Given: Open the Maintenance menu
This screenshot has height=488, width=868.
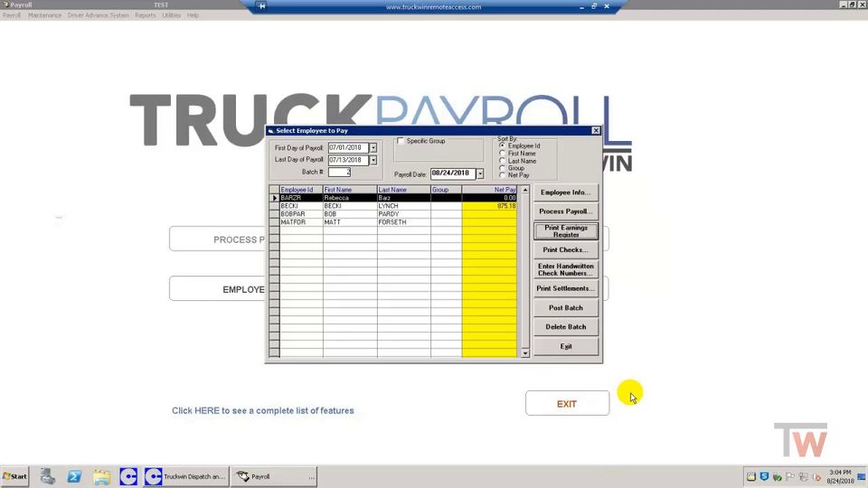Looking at the screenshot, I should 45,15.
